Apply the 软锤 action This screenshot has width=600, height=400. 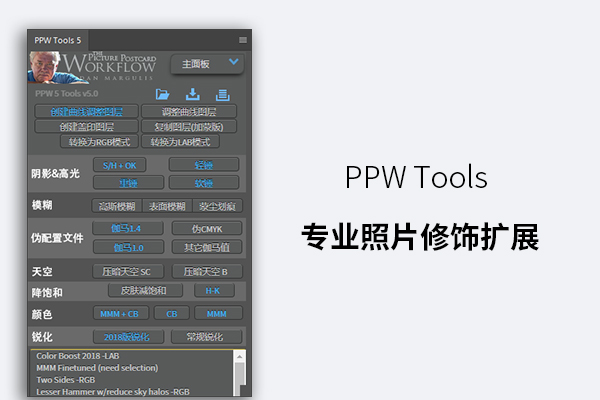204,183
